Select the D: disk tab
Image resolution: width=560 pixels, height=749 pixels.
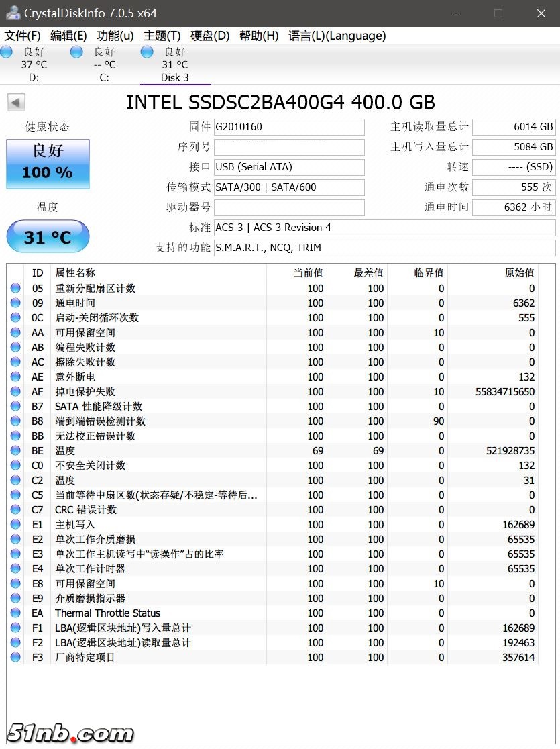click(x=34, y=64)
